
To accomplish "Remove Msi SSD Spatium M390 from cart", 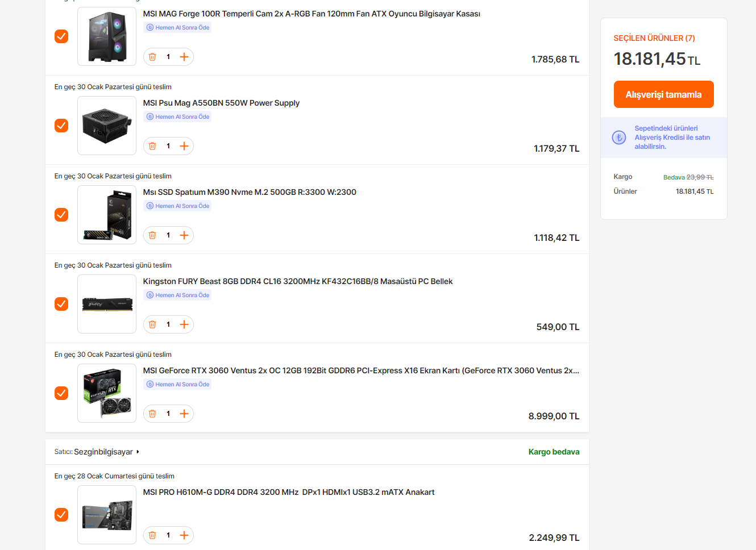I will (x=152, y=235).
